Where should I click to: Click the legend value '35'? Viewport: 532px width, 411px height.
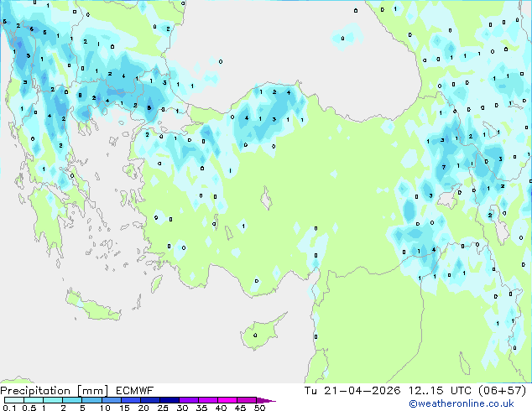(201, 408)
